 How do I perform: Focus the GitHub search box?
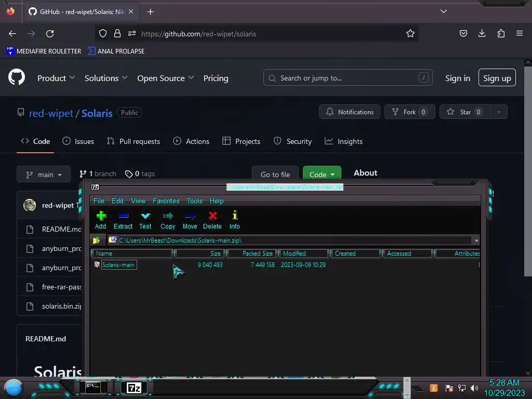coord(348,78)
